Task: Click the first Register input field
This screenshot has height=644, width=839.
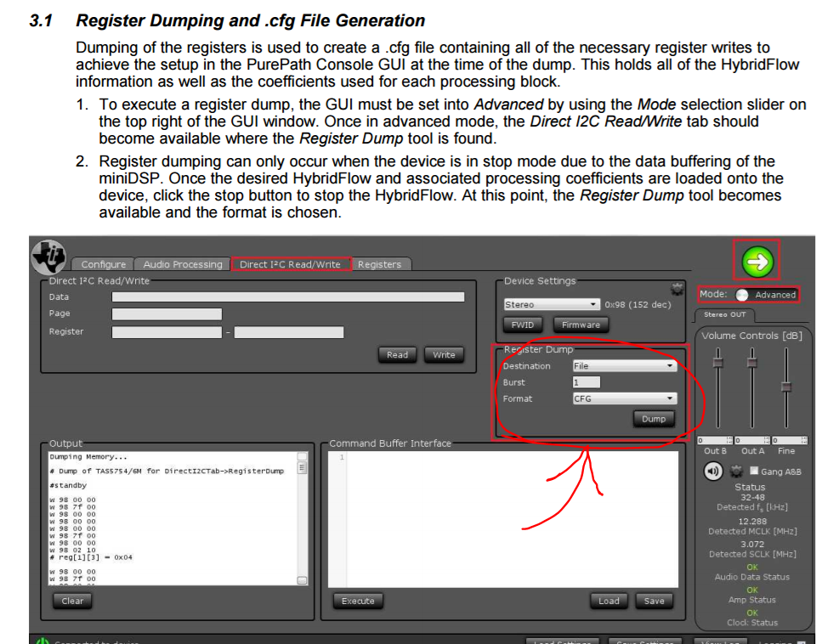Action: coord(167,332)
